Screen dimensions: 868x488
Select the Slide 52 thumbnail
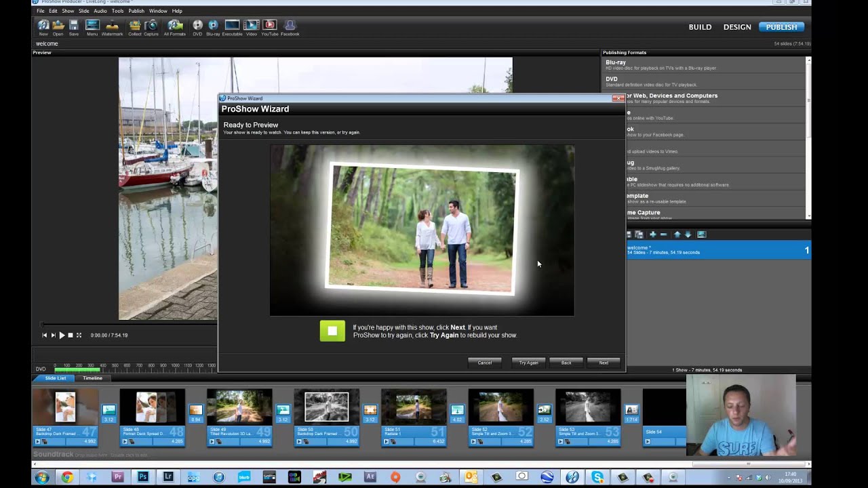(x=501, y=407)
